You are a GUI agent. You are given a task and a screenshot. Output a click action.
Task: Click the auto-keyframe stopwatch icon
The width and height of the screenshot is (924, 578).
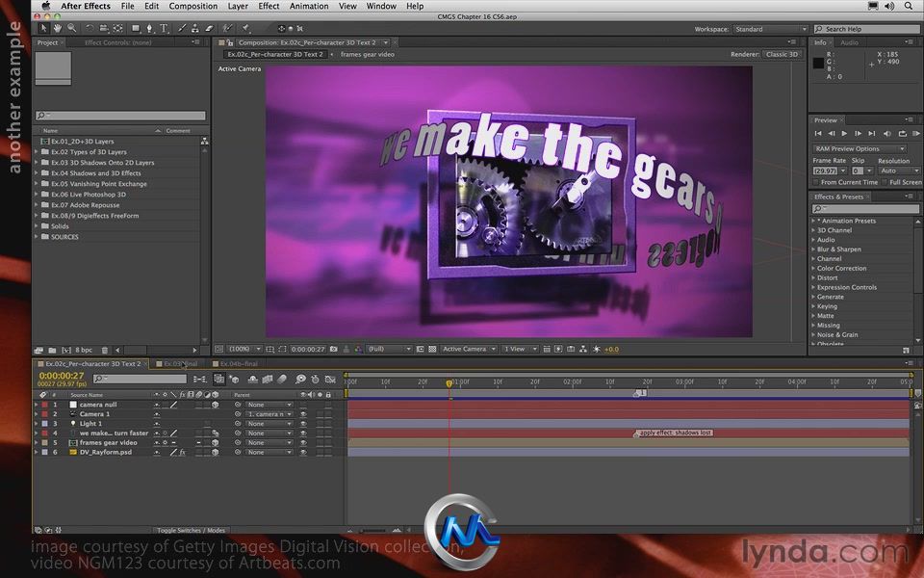[316, 380]
